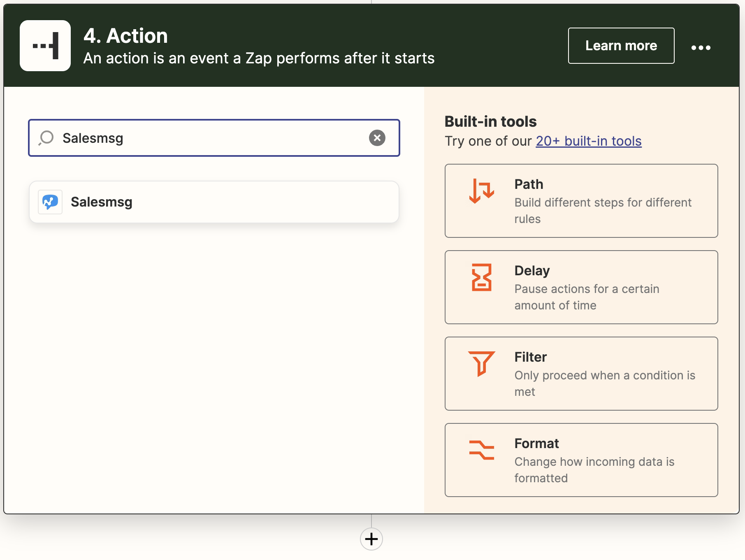The height and width of the screenshot is (560, 745).
Task: Add a step with the plus button
Action: [x=371, y=539]
